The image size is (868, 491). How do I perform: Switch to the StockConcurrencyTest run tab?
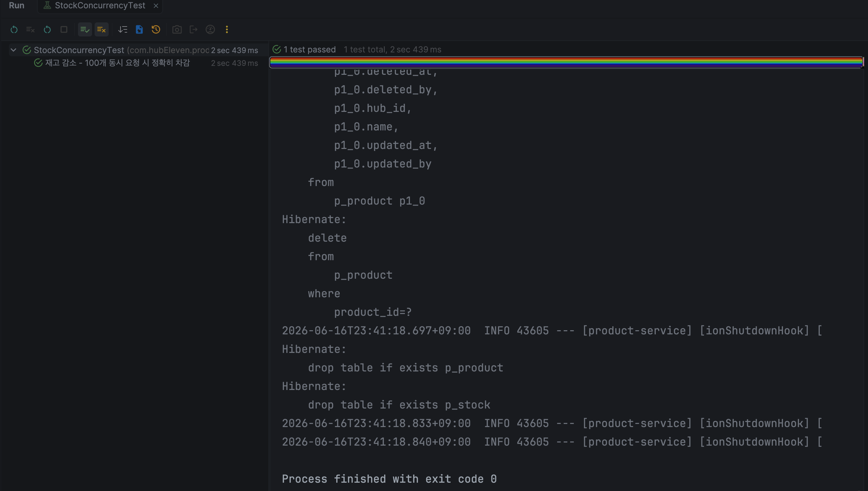click(x=100, y=5)
